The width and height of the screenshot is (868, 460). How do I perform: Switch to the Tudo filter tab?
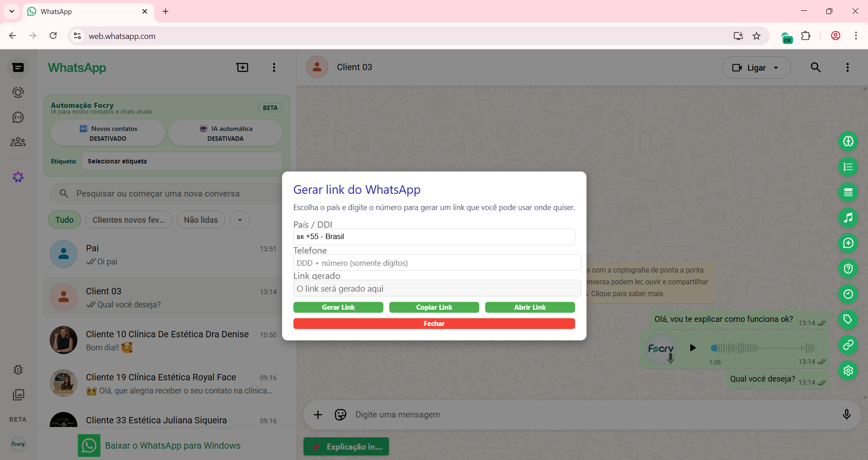(x=64, y=220)
